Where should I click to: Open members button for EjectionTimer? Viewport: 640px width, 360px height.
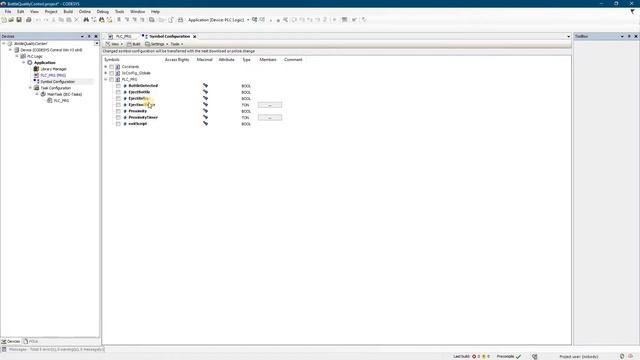270,105
